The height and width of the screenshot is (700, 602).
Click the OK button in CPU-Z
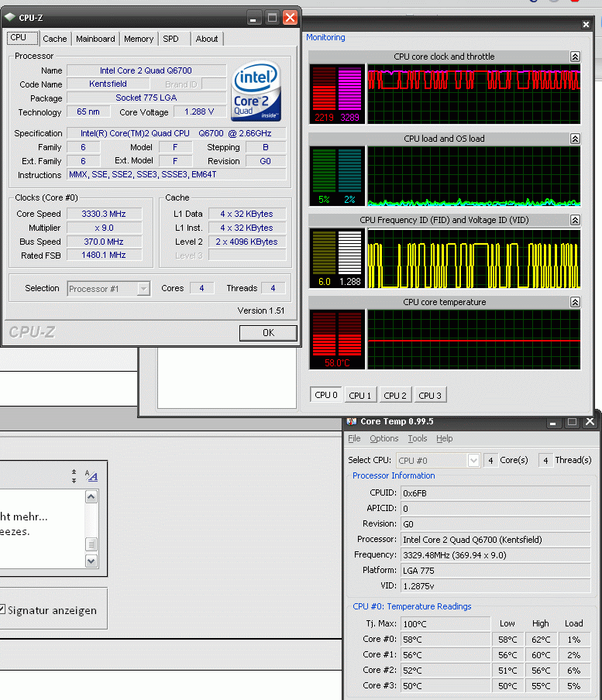268,333
